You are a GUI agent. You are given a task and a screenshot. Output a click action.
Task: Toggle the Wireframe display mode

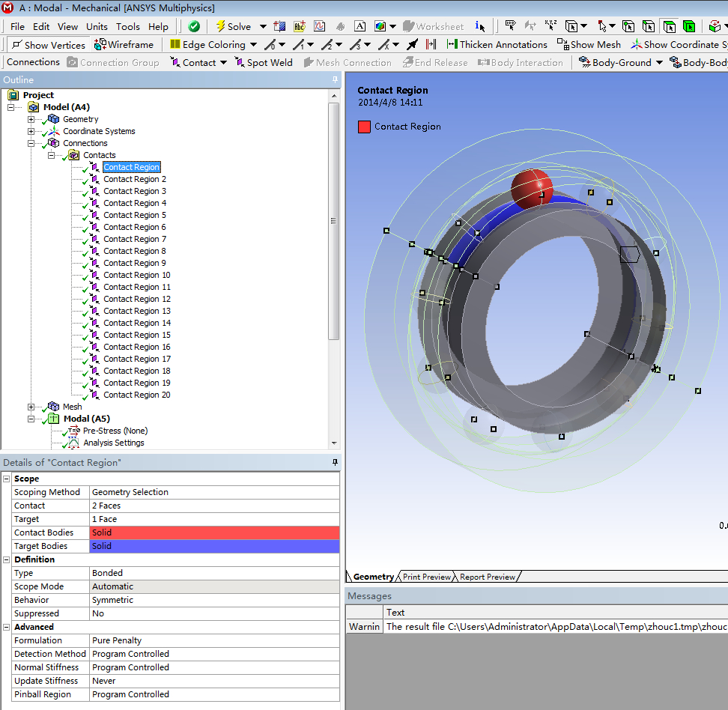click(124, 45)
